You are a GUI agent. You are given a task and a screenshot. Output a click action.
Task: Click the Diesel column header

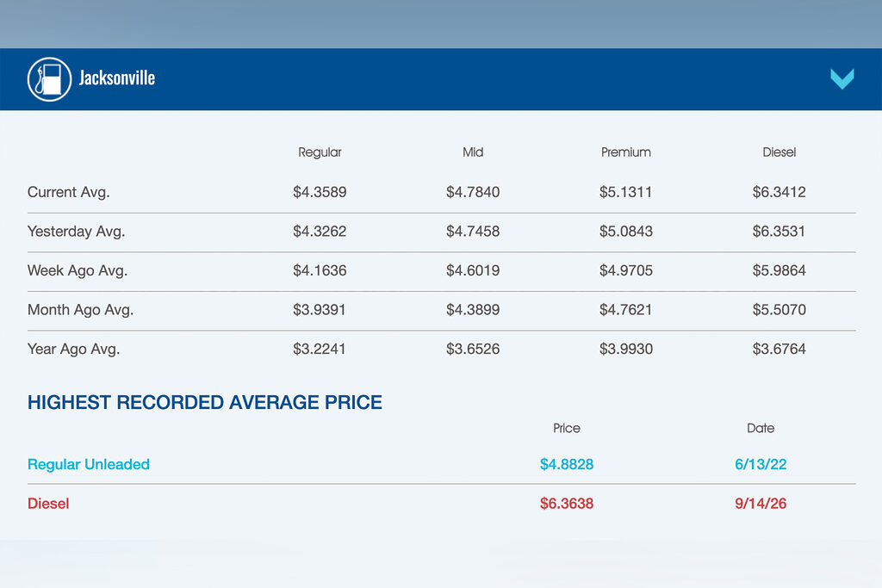[x=779, y=152]
